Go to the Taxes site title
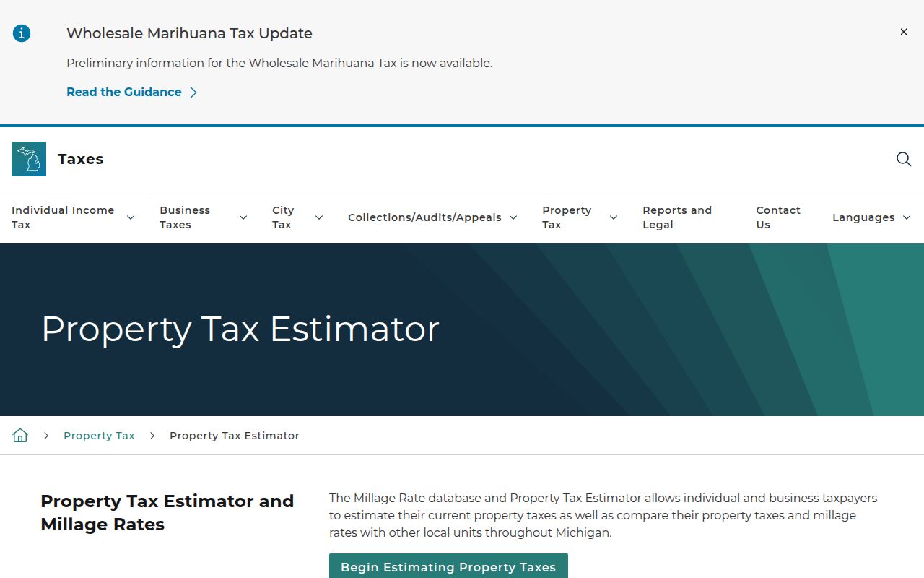The width and height of the screenshot is (924, 578). click(x=80, y=159)
